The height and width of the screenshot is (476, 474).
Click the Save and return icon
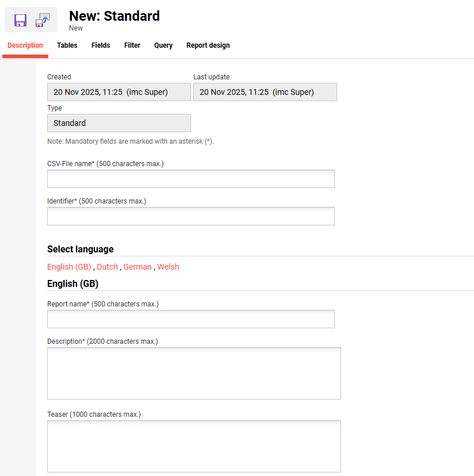pyautogui.click(x=43, y=21)
